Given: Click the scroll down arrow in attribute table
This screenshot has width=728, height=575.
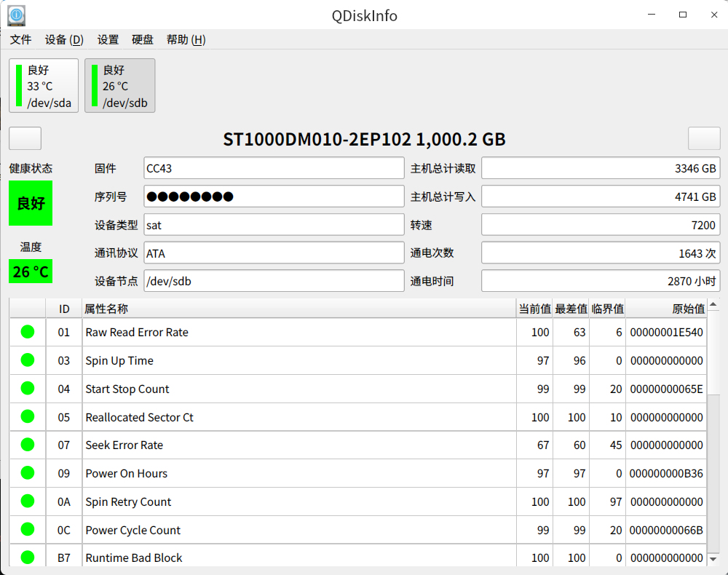Looking at the screenshot, I should [713, 559].
